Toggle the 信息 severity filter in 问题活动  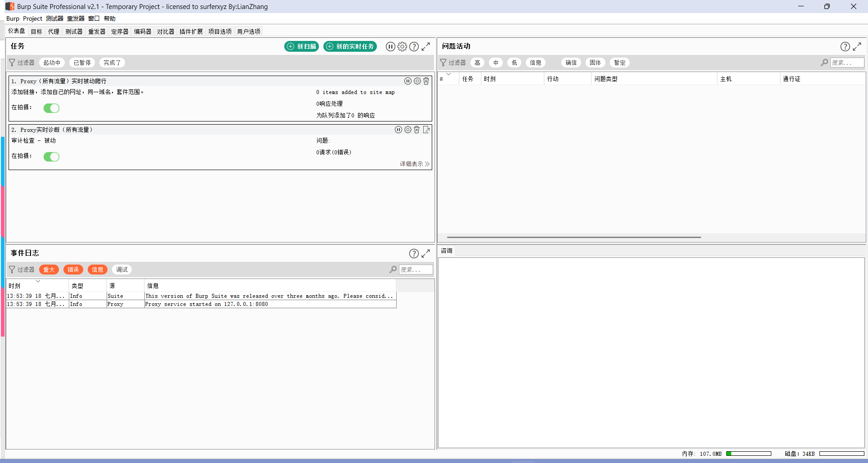point(535,63)
